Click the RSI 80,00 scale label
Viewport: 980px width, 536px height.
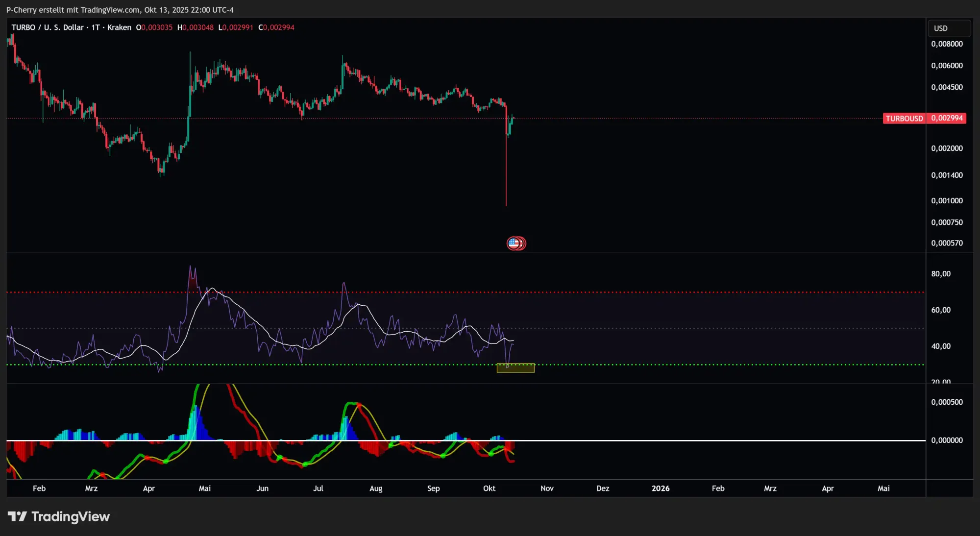coord(941,274)
